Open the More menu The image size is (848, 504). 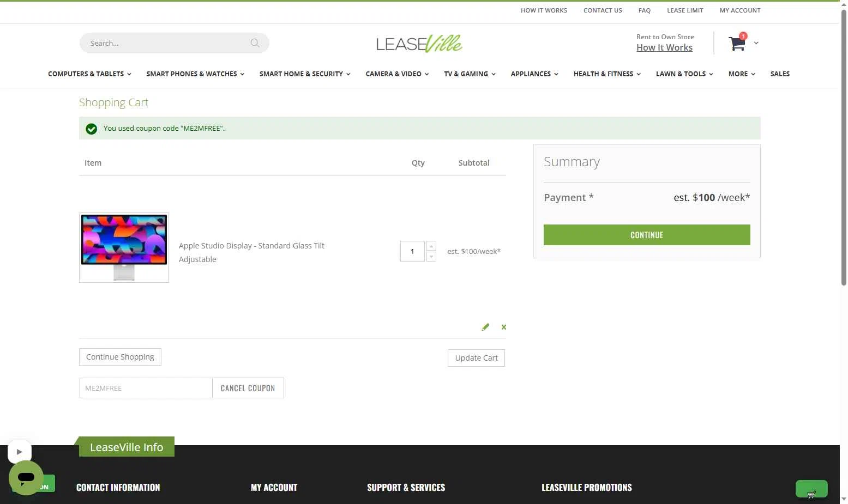click(742, 74)
